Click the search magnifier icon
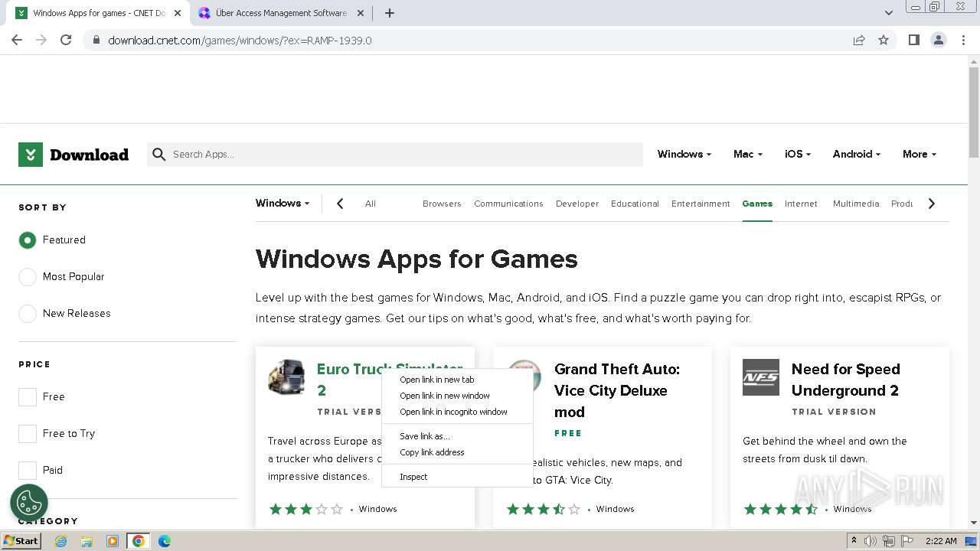The height and width of the screenshot is (551, 980). pos(158,155)
